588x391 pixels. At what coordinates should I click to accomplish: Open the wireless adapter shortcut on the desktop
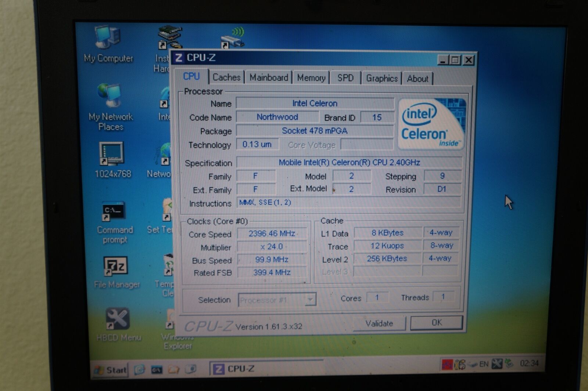tap(233, 38)
